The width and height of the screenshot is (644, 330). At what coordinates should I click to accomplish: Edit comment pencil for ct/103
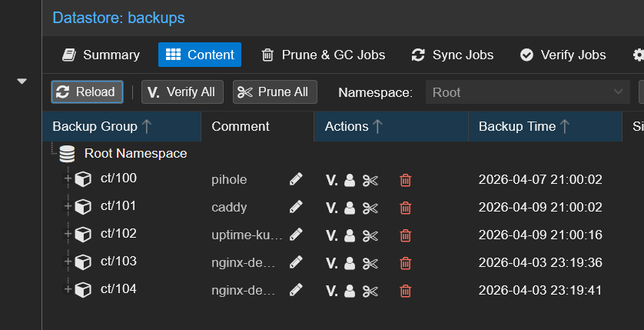[x=296, y=262]
